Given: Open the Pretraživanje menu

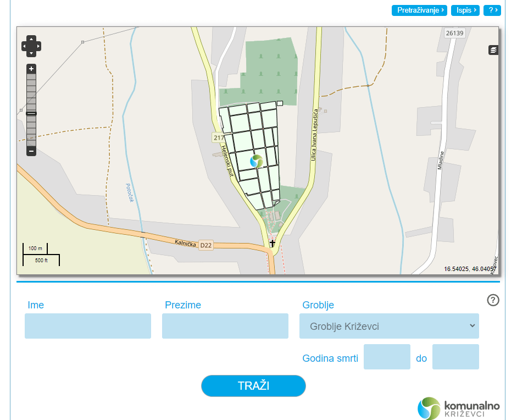Looking at the screenshot, I should tap(419, 10).
